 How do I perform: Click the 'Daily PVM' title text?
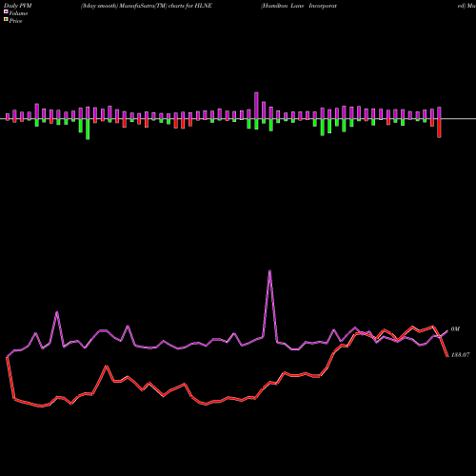click(18, 6)
